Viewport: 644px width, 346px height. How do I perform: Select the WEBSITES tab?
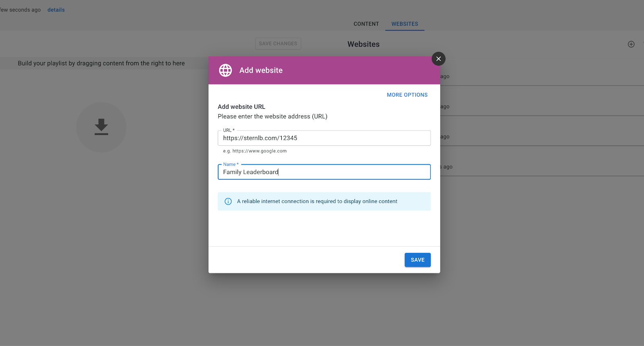coord(405,24)
